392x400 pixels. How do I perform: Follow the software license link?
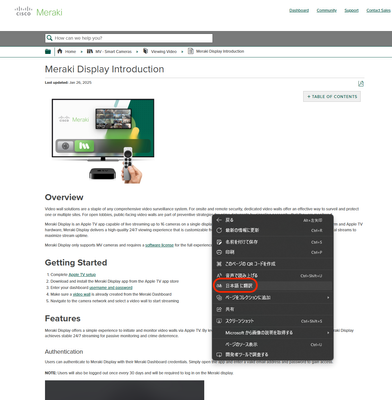point(159,245)
